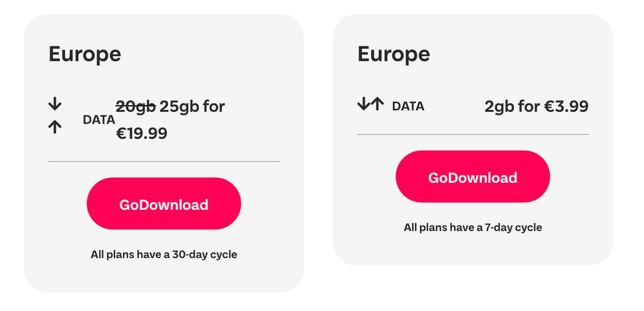Click the crossed-out 20gb text
Screen dimensions: 644x311
point(135,106)
